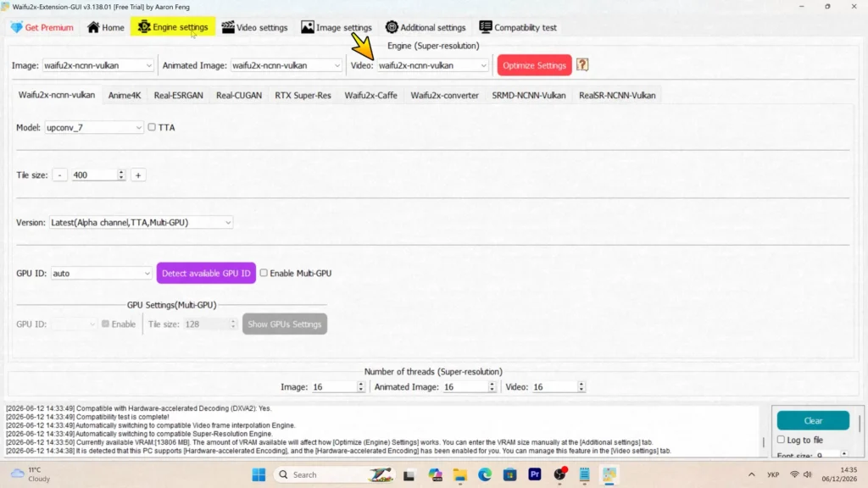Open the Get Premium tab
The width and height of the screenshot is (868, 488).
pos(42,27)
